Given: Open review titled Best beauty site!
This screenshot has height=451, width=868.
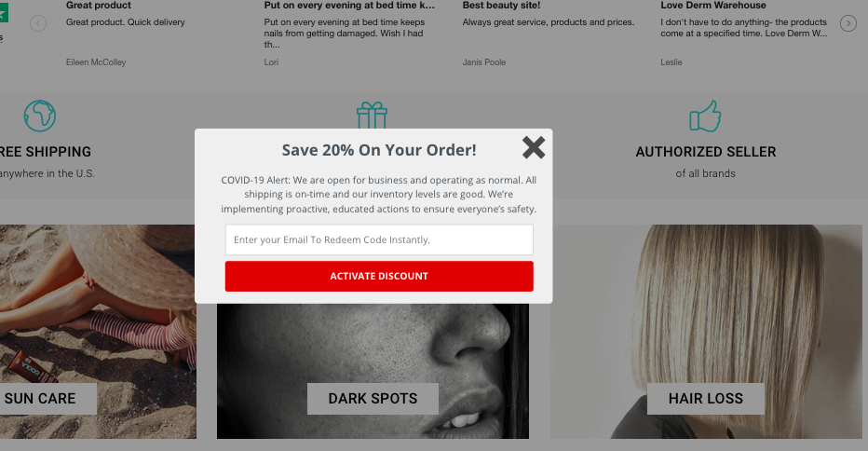Looking at the screenshot, I should 502,6.
